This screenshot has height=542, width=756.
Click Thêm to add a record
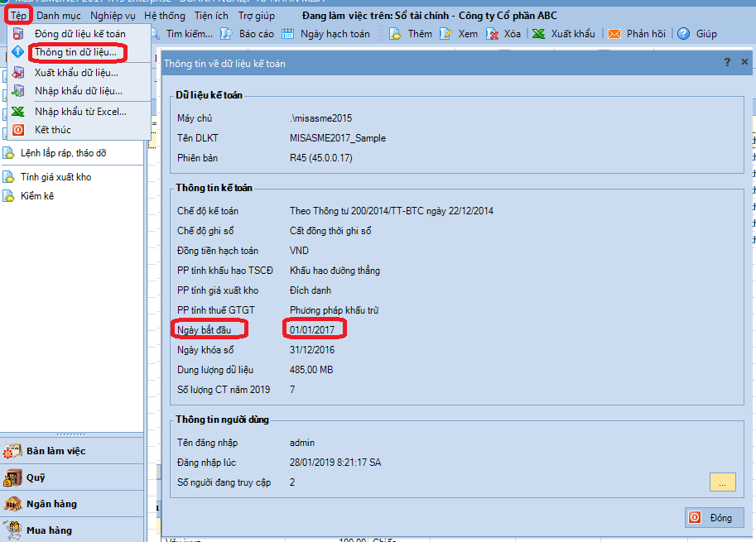[420, 34]
